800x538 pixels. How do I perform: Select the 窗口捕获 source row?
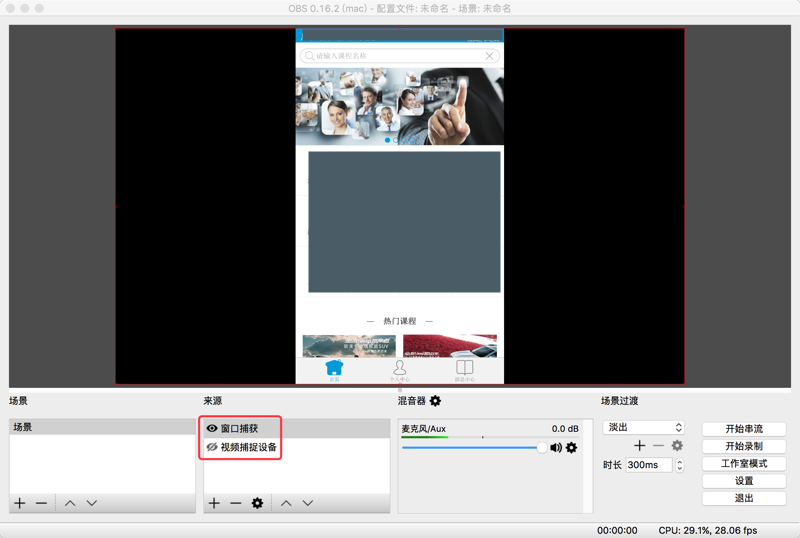[296, 428]
